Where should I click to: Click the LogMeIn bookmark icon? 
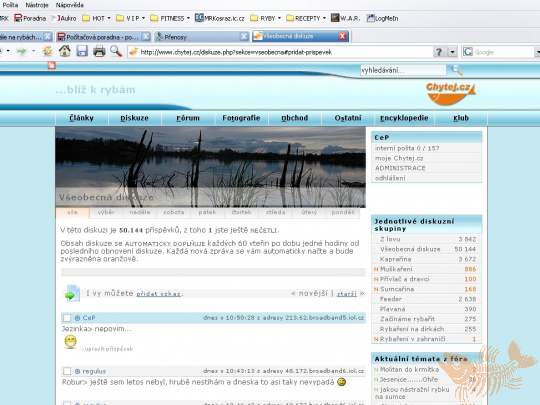coord(370,18)
